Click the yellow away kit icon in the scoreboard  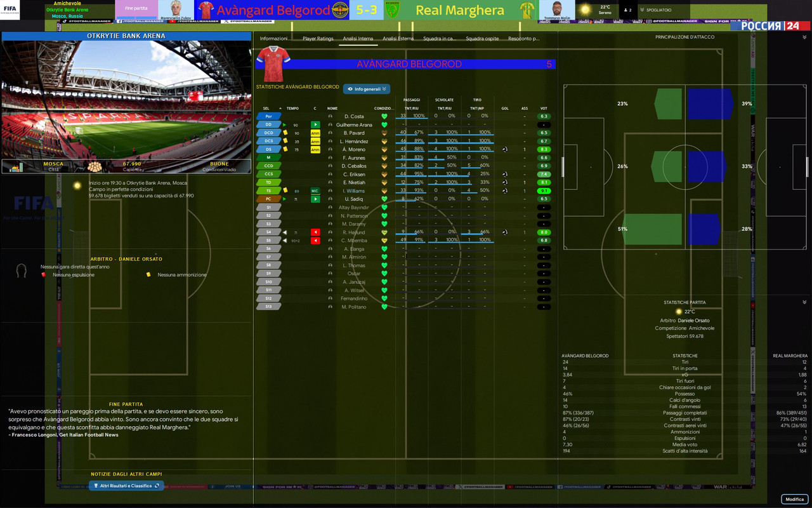tap(526, 10)
